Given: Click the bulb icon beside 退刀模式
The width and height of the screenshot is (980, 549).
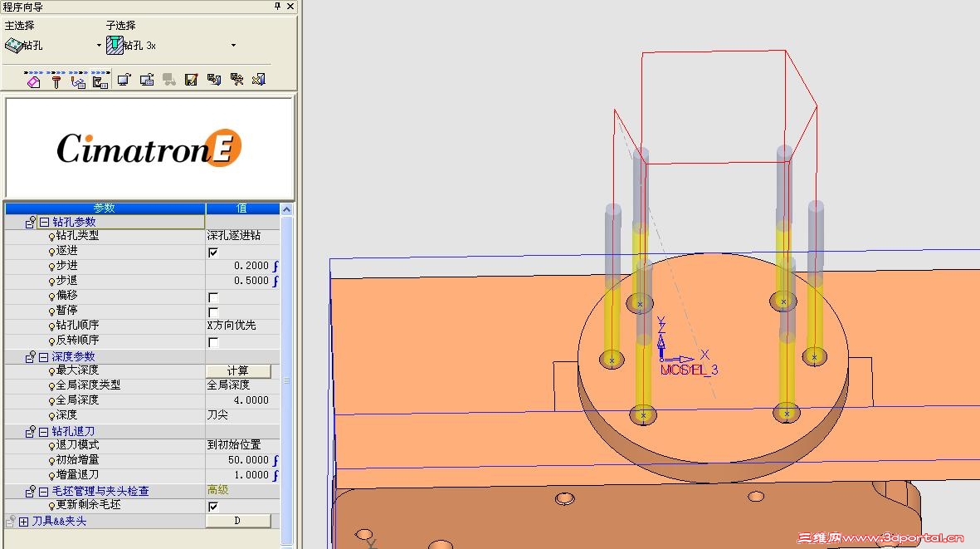Looking at the screenshot, I should [52, 446].
